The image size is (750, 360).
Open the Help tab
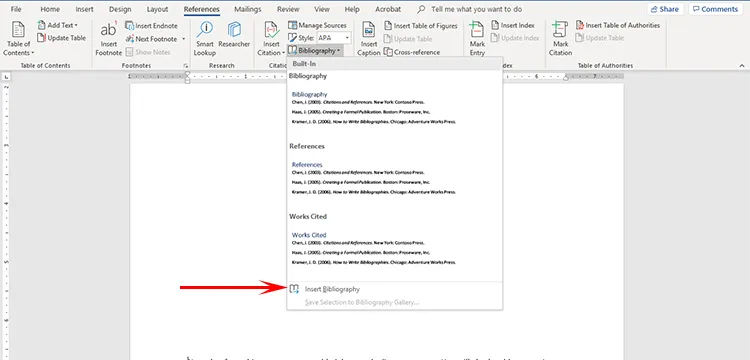(352, 9)
